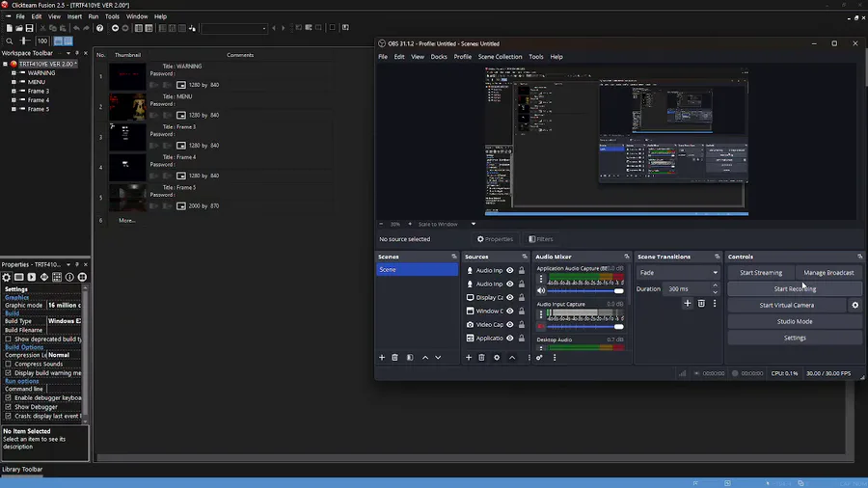The height and width of the screenshot is (488, 868).
Task: Open the About info icon in Properties panel
Action: pyautogui.click(x=69, y=277)
